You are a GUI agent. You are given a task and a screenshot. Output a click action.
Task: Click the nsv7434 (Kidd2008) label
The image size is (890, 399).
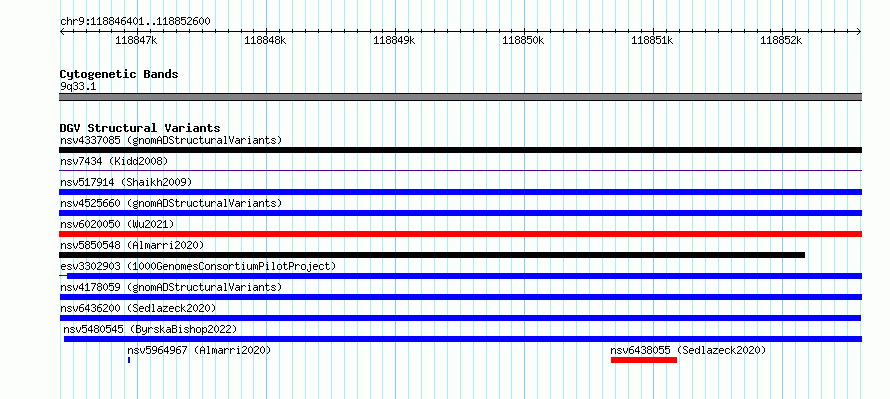(x=114, y=161)
